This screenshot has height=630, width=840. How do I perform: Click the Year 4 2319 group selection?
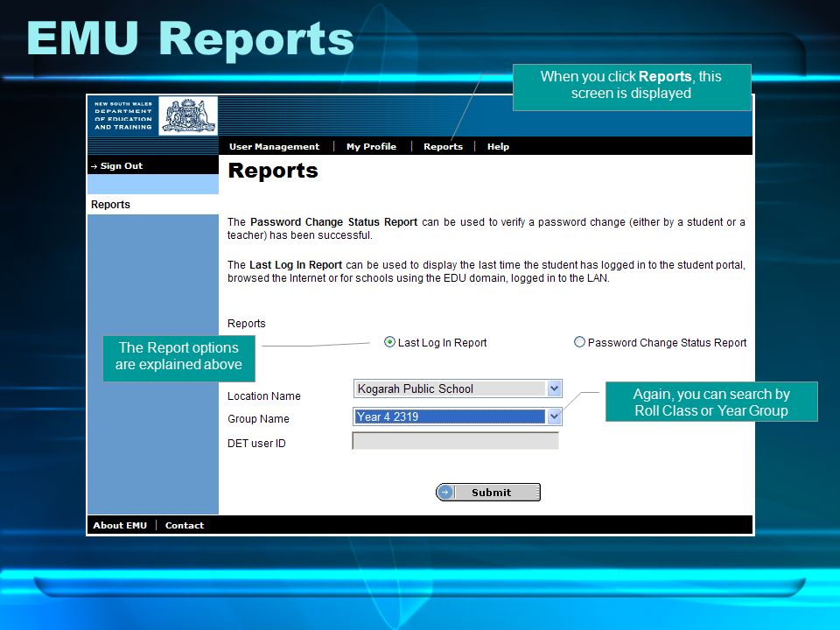click(458, 416)
